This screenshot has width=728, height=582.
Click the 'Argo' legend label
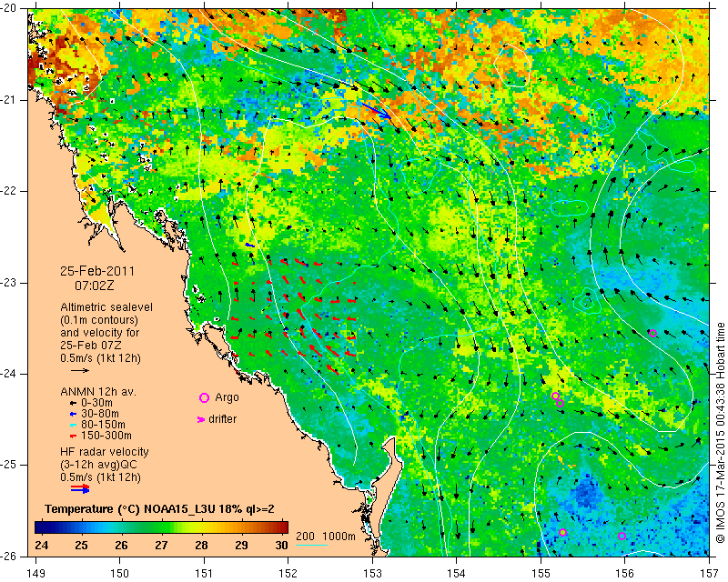point(227,397)
